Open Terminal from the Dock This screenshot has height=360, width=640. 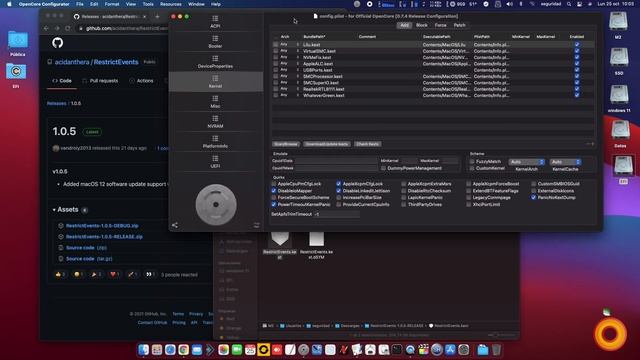pos(397,350)
